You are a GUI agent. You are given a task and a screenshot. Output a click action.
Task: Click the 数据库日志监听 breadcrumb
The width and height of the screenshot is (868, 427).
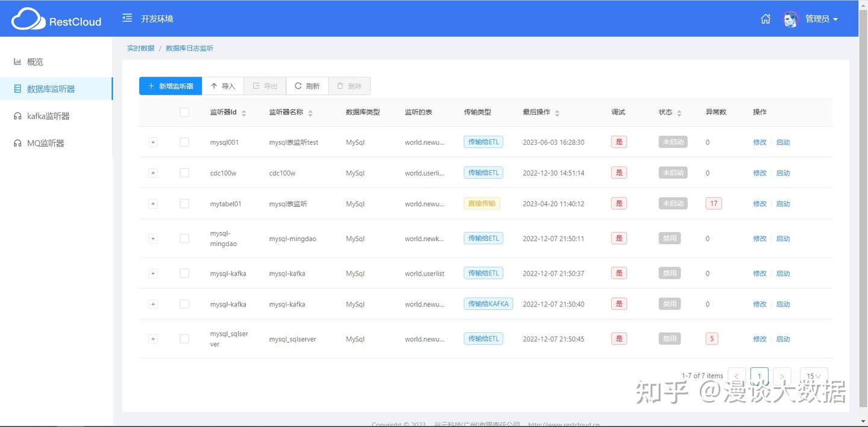189,48
